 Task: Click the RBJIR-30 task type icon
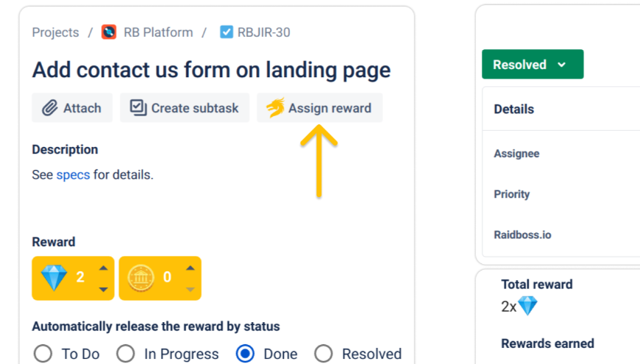pos(227,32)
